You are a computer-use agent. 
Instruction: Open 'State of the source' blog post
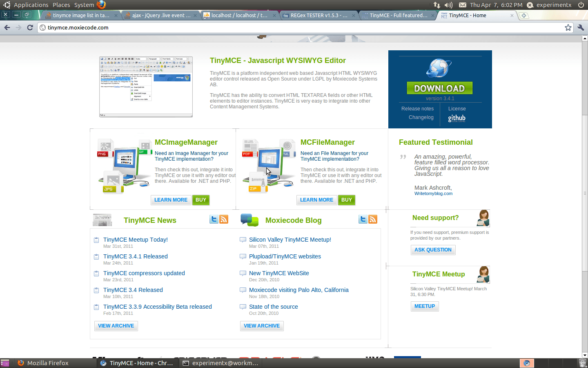tap(274, 307)
